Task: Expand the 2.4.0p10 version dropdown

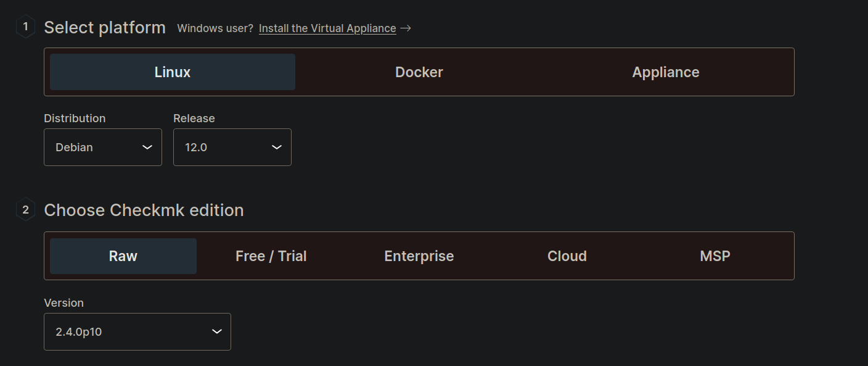Action: 137,331
